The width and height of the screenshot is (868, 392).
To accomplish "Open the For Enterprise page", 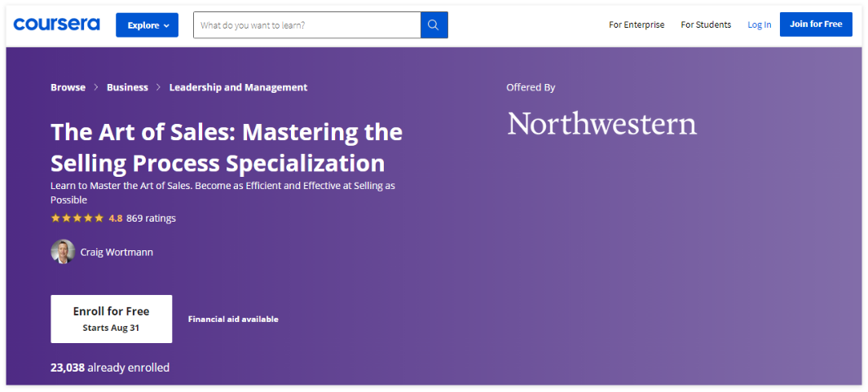I will [637, 24].
